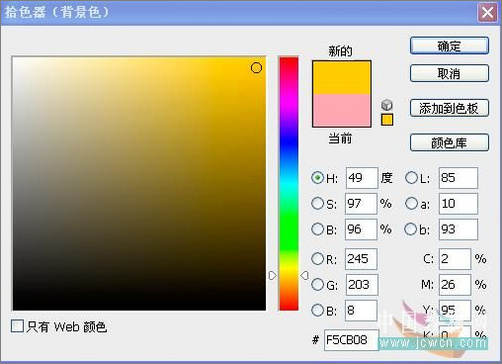Screen dimensions: 502x364
Task: Confirm with the 确定 button
Action: tap(449, 46)
